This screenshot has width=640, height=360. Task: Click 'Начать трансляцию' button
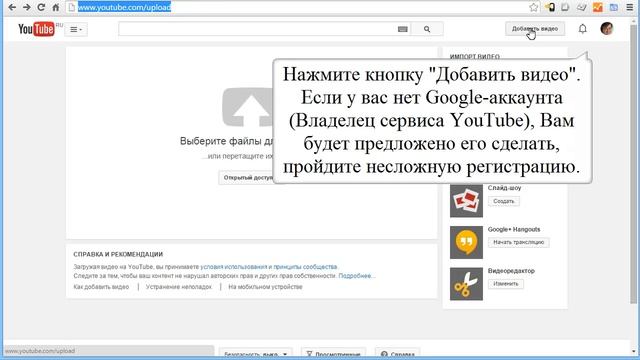click(x=518, y=242)
